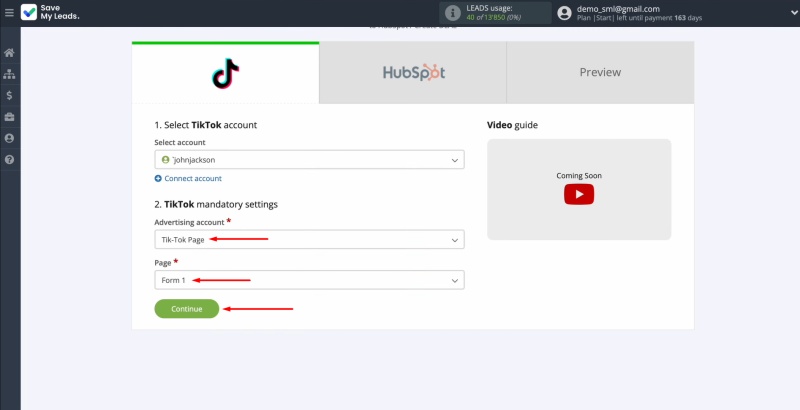Select the TikTok tab
Screen dimensions: 800x410
point(226,73)
